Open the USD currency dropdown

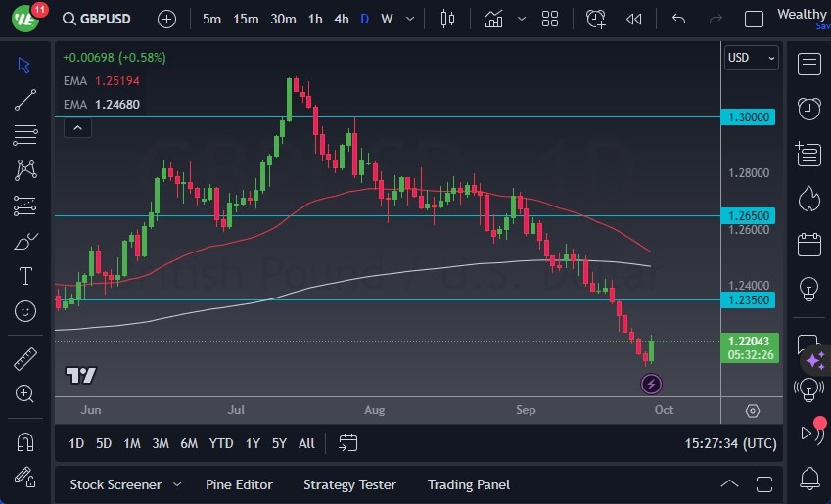pyautogui.click(x=751, y=58)
